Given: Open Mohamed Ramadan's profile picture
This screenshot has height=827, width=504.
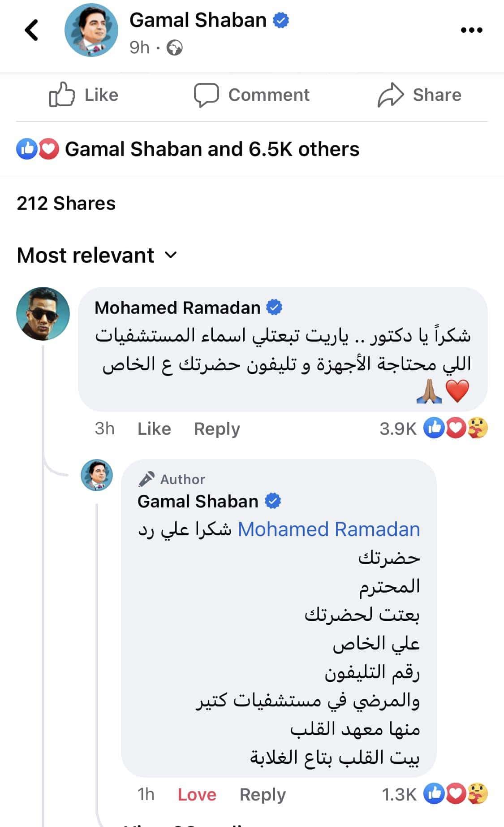Looking at the screenshot, I should pos(42,314).
